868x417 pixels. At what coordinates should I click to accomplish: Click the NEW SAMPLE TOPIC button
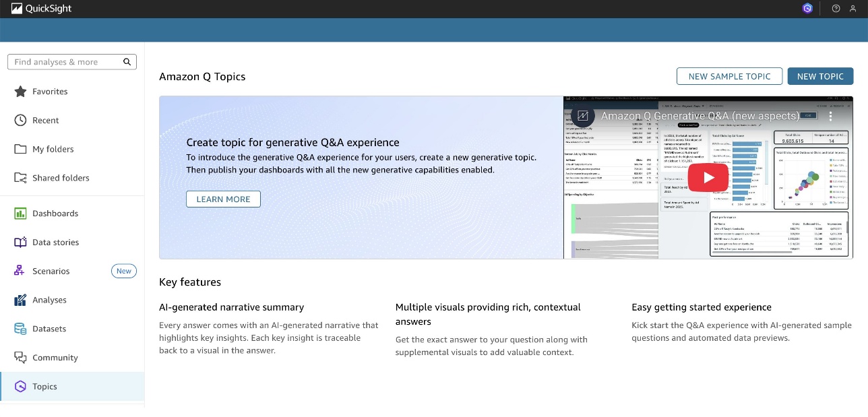pyautogui.click(x=729, y=76)
